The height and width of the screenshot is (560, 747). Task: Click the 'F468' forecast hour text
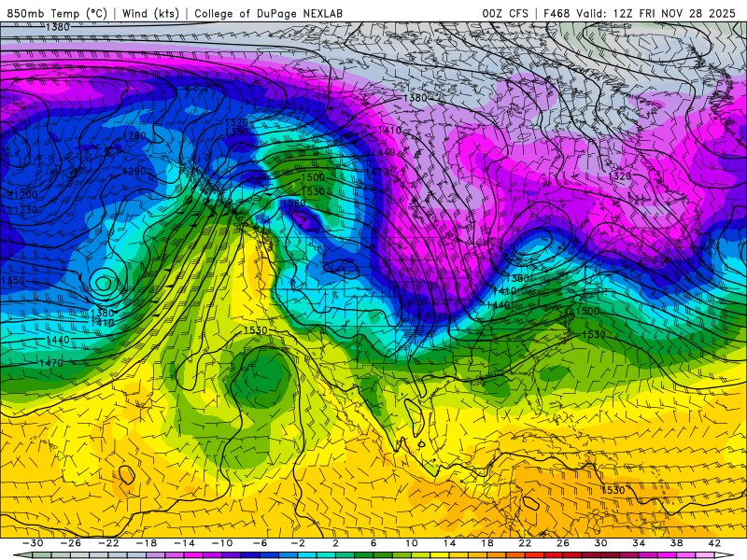pos(557,13)
